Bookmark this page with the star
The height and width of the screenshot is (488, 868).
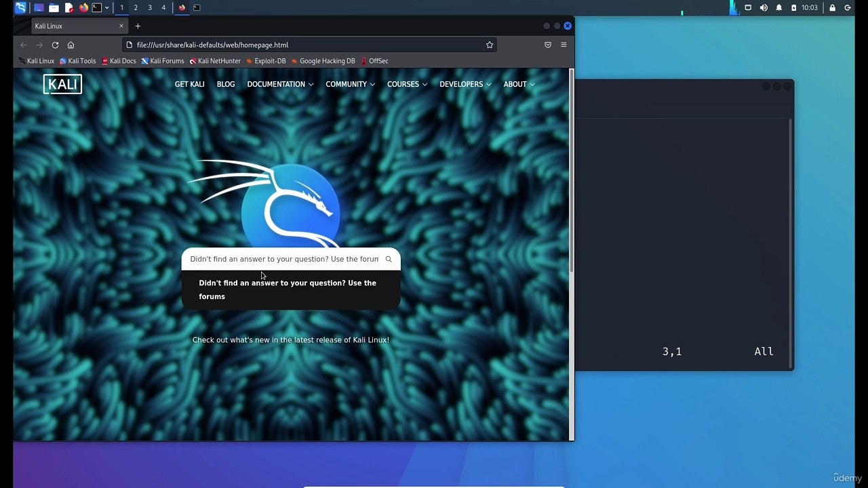[x=490, y=45]
